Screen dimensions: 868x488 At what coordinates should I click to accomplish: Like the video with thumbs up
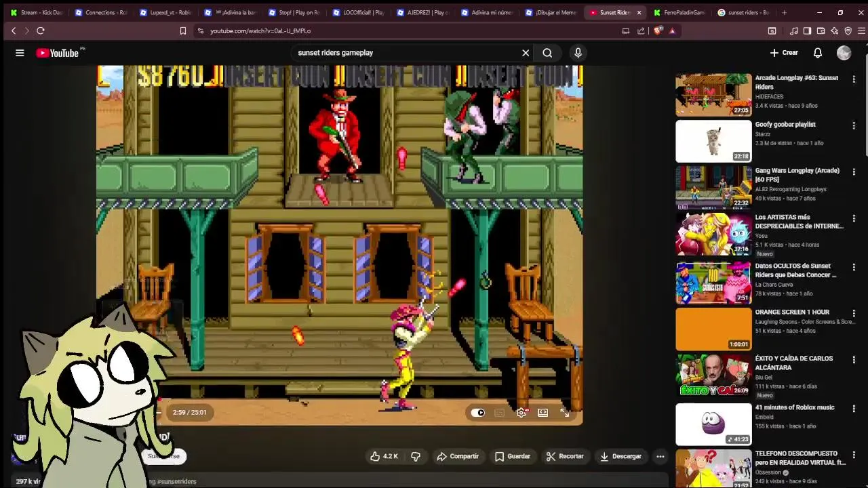(384, 456)
